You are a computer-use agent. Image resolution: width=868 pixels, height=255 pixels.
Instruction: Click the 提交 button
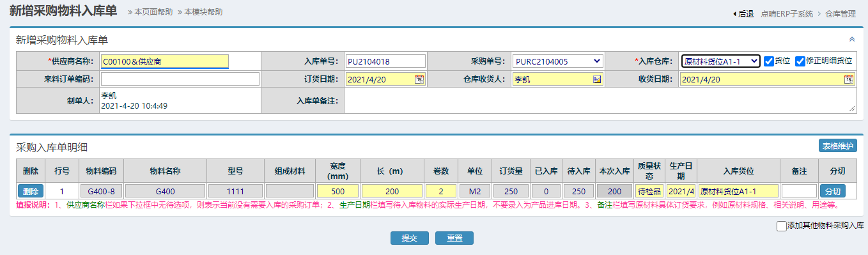tap(410, 238)
